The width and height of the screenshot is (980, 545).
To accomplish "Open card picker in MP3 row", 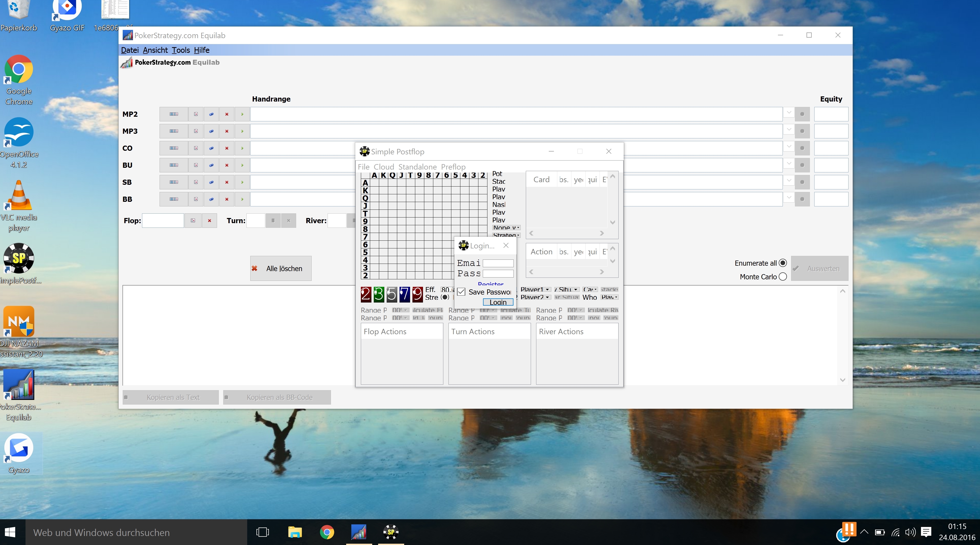I will (x=196, y=131).
